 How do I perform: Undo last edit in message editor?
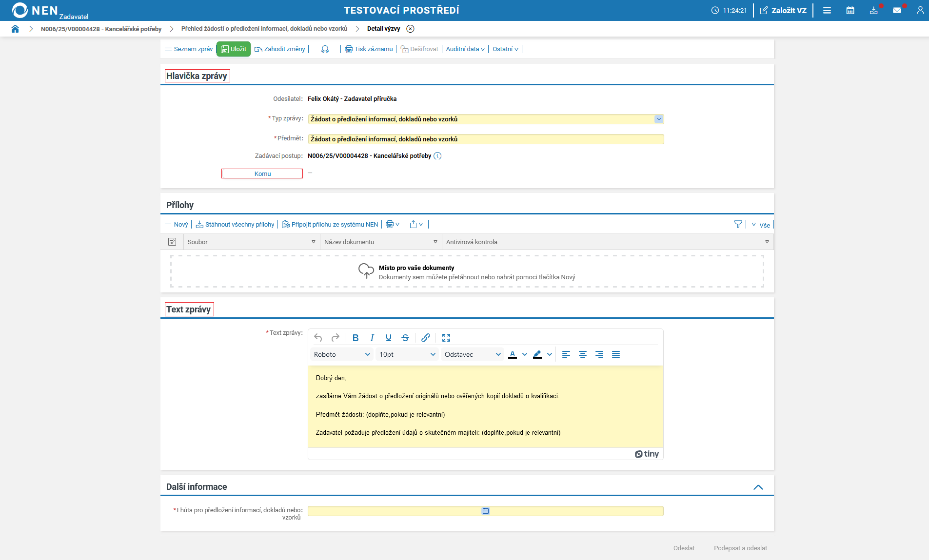click(318, 338)
